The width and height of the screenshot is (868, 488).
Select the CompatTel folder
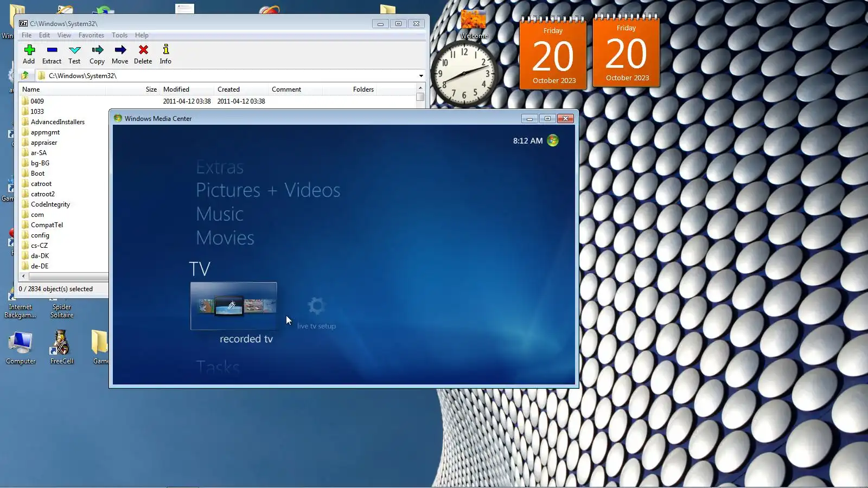47,225
